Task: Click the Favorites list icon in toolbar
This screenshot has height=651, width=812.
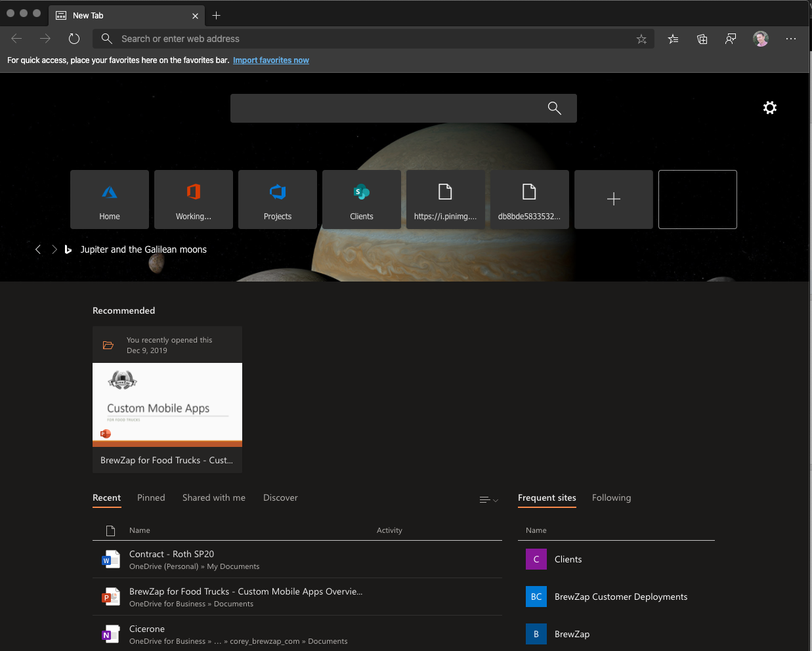Action: pyautogui.click(x=673, y=39)
